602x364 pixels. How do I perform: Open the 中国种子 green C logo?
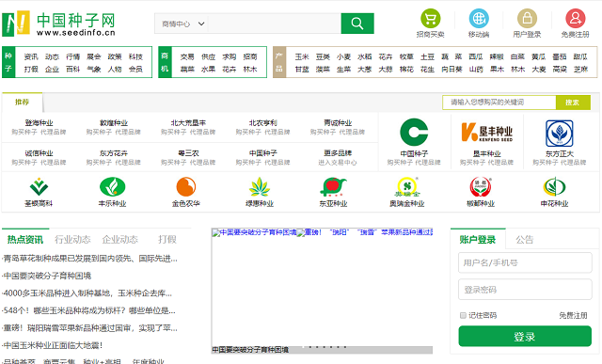[414, 132]
